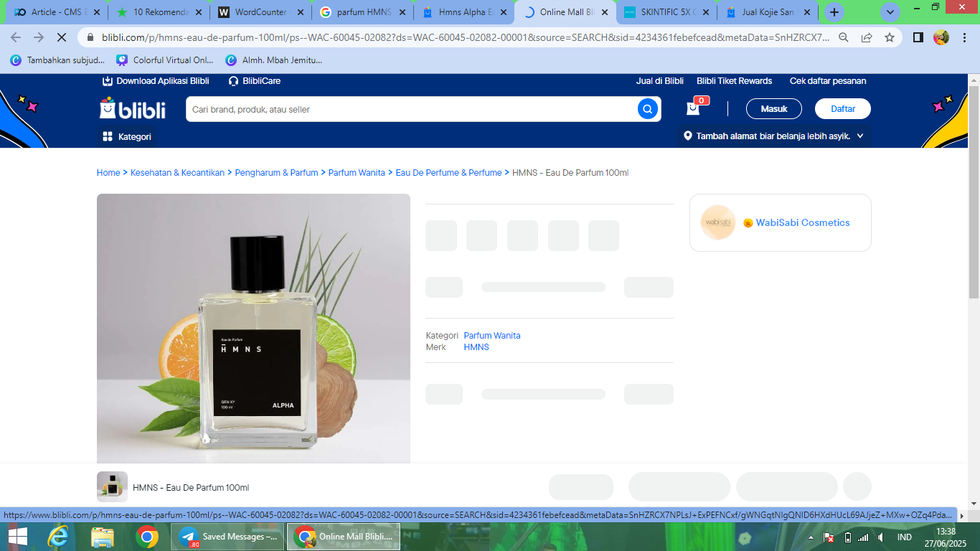Screen dimensions: 980x551
Task: Click Eau De Perfume & Perfume breadcrumb
Action: 448,173
